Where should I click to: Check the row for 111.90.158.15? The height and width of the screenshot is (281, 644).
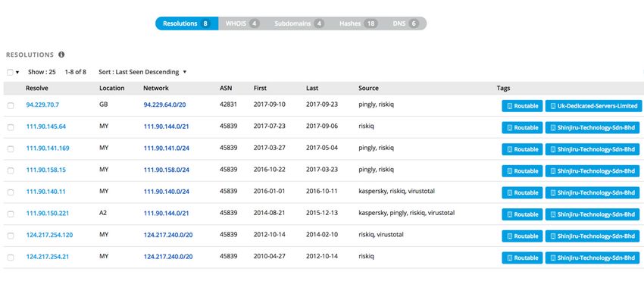(11, 170)
